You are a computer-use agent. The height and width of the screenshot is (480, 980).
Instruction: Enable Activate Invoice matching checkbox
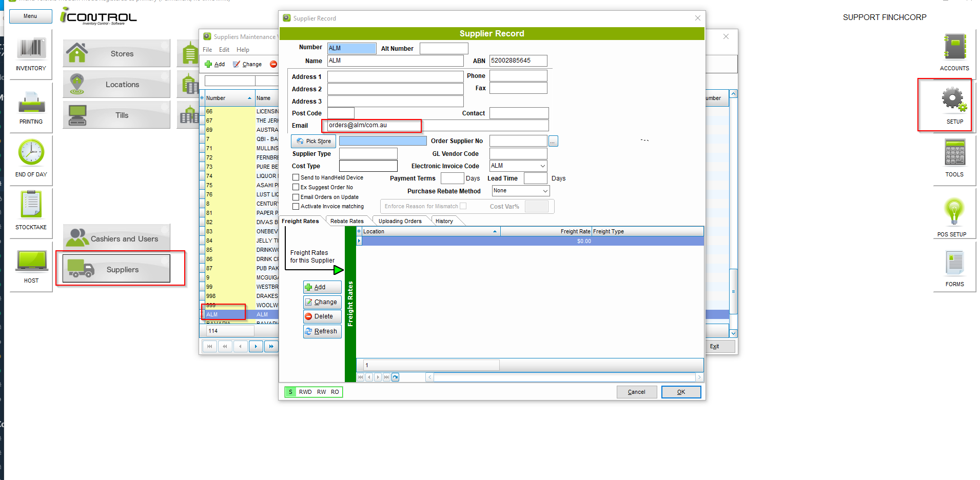click(296, 207)
